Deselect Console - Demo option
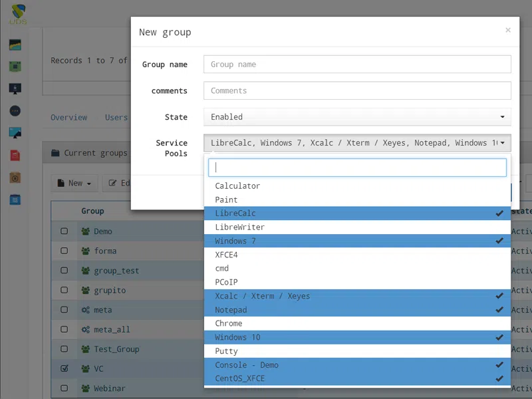This screenshot has height=399, width=532. 357,365
